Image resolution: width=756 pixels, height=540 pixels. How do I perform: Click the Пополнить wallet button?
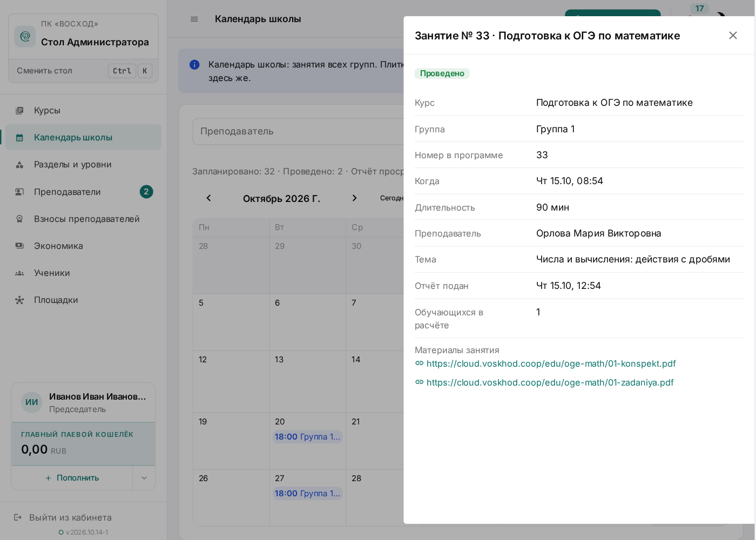[72, 478]
